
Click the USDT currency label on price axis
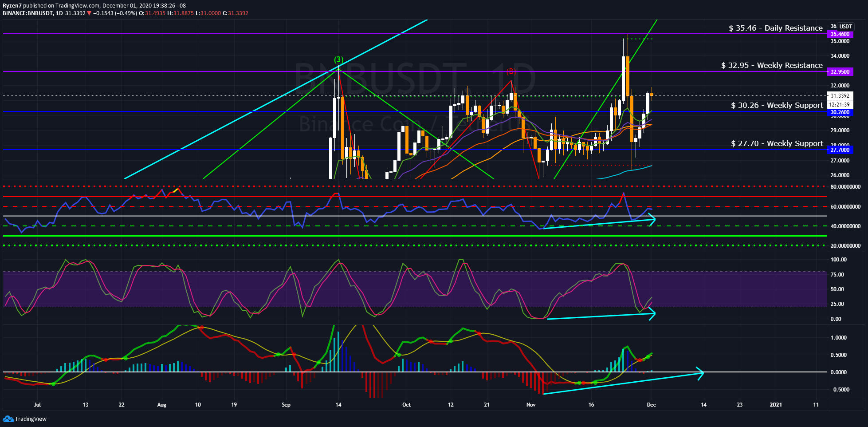[845, 27]
